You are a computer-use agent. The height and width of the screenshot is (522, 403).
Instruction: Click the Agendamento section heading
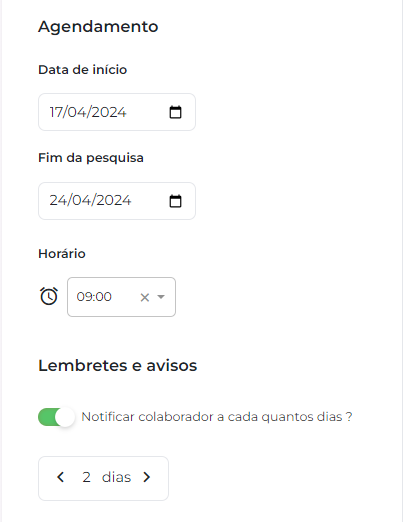pos(98,27)
